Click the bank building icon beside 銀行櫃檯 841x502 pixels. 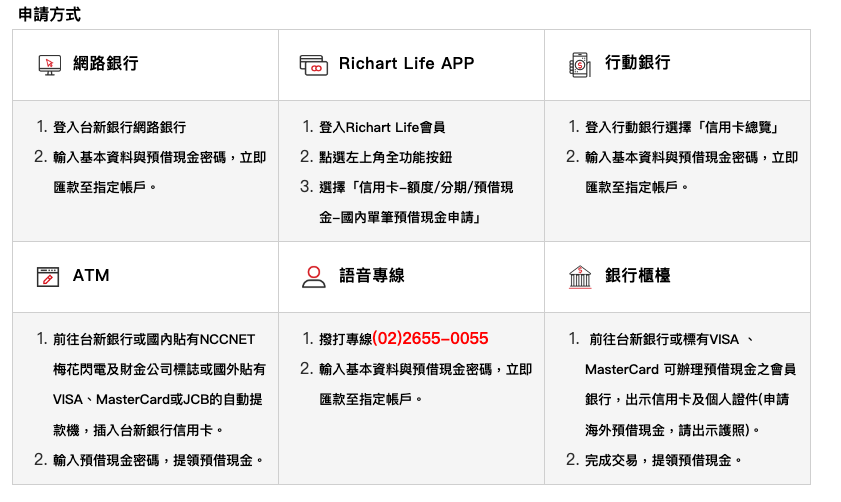pos(579,277)
